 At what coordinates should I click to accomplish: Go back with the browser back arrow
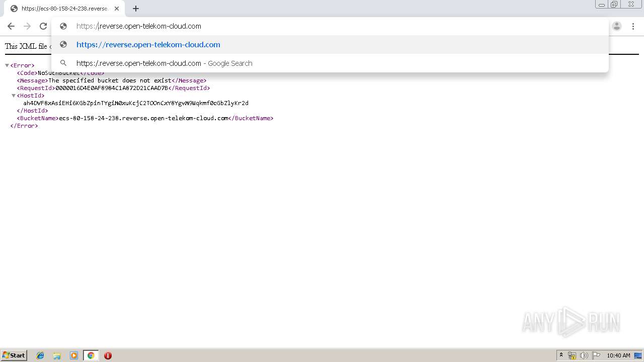[x=11, y=26]
